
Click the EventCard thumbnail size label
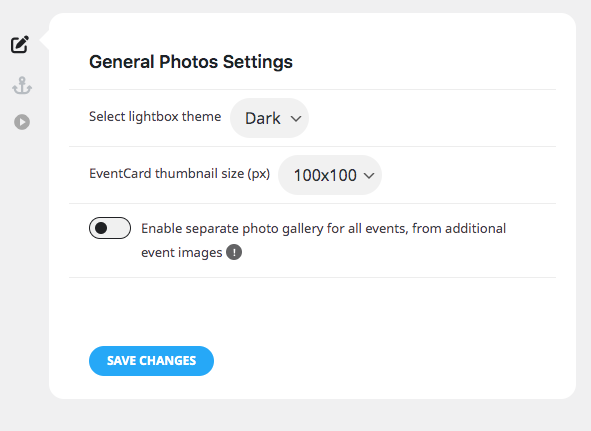pyautogui.click(x=179, y=173)
